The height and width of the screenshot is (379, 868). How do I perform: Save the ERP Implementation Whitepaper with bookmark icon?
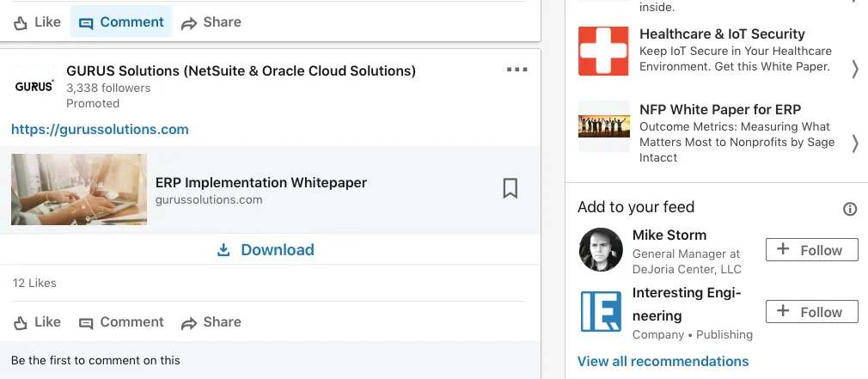tap(510, 189)
